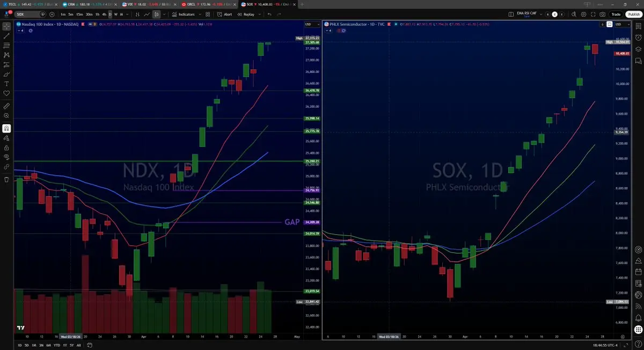Remove drawings with the trash icon
Viewport: 644px width, 350px height.
click(8, 180)
